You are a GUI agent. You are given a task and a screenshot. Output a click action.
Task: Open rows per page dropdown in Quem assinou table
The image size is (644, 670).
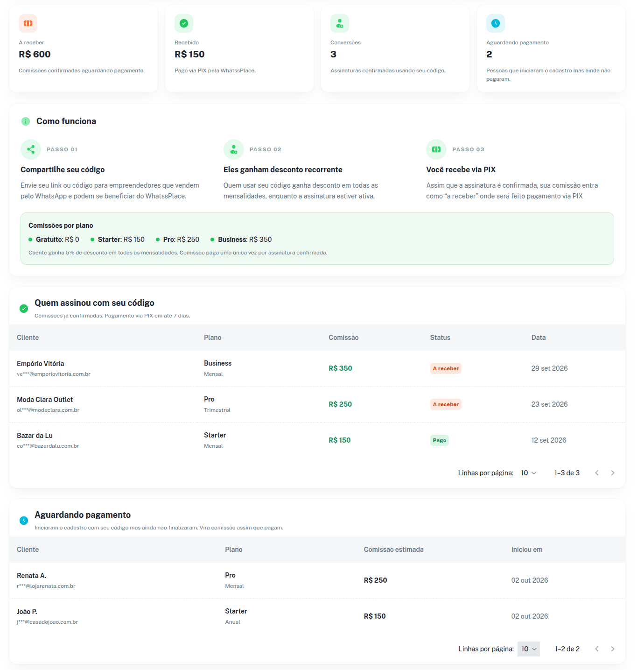point(528,473)
